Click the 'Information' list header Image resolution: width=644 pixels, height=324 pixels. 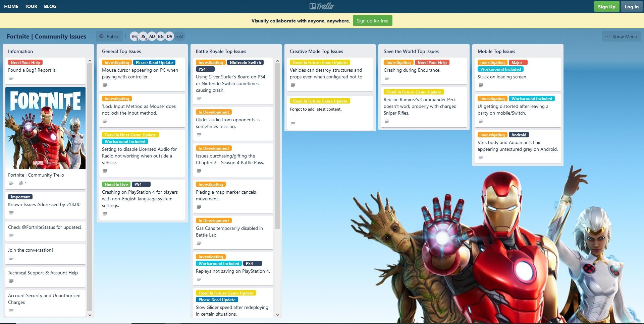pyautogui.click(x=20, y=51)
